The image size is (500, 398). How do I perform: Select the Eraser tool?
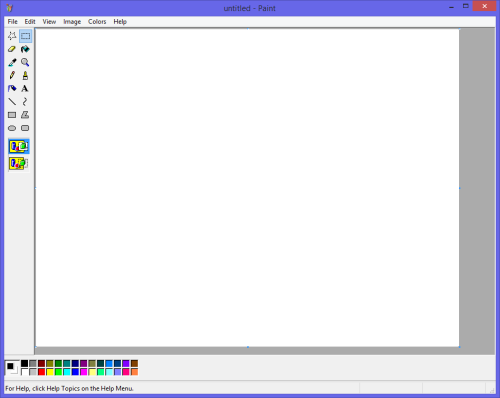pyautogui.click(x=12, y=49)
